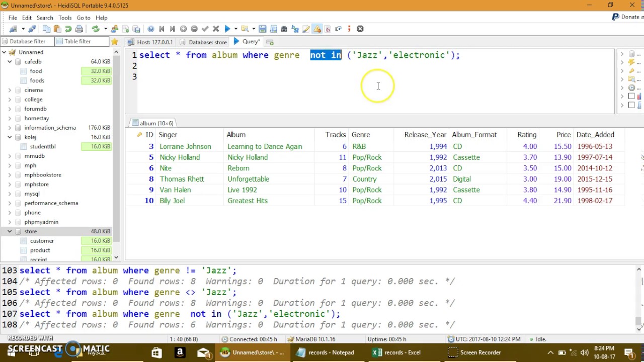Toggle the wrap long lines button
This screenshot has width=644, height=362.
[338, 29]
